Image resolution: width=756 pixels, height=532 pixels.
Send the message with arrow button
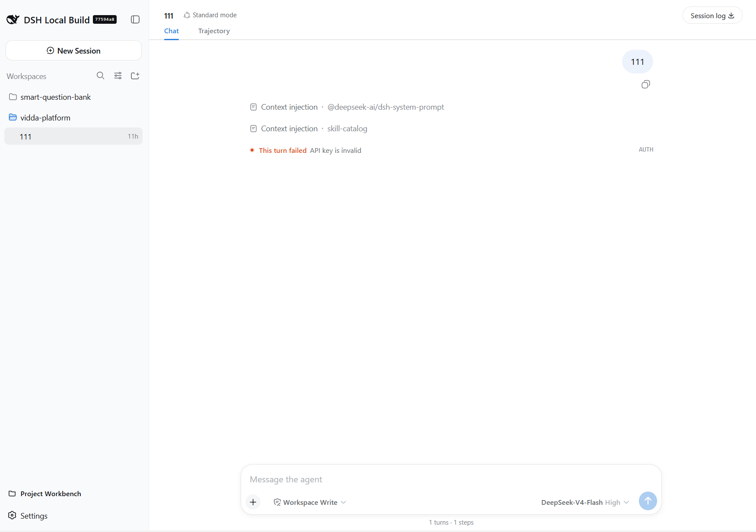point(648,501)
